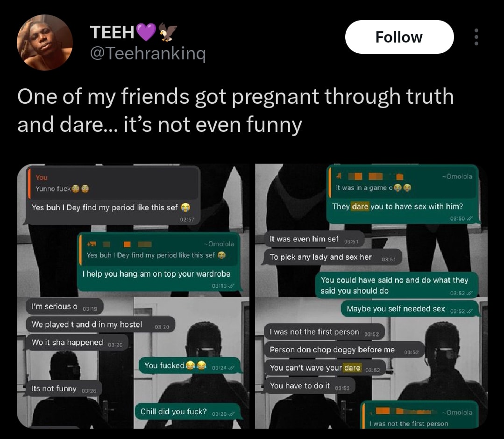
Task: Open the right chat screenshot image
Action: (x=371, y=296)
